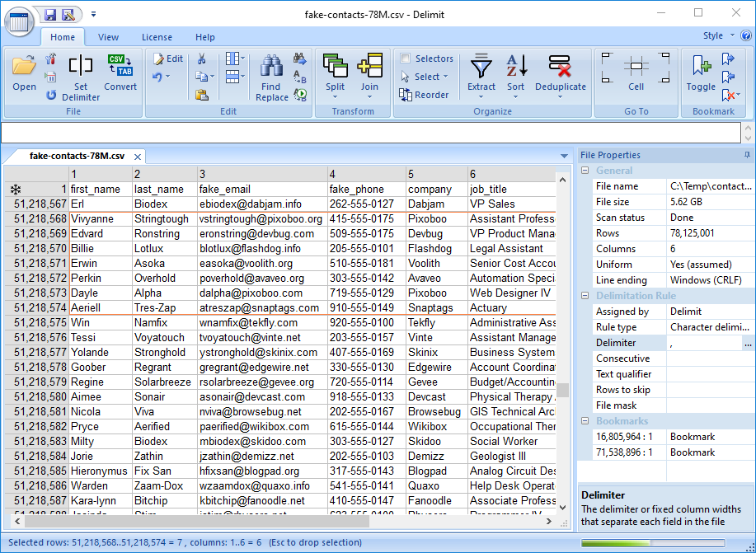Click the Reorder button
Image resolution: width=756 pixels, height=553 pixels.
click(x=425, y=95)
